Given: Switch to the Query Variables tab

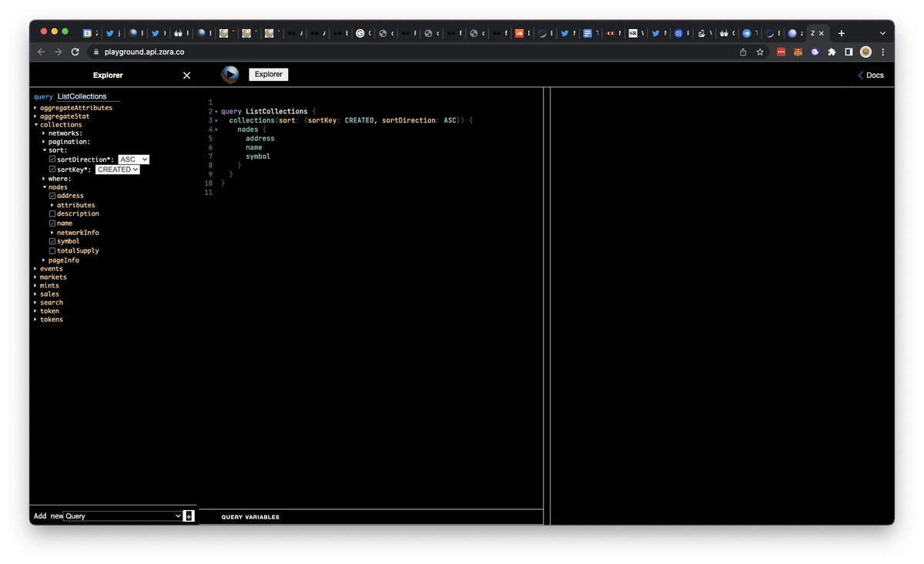Looking at the screenshot, I should click(x=250, y=517).
